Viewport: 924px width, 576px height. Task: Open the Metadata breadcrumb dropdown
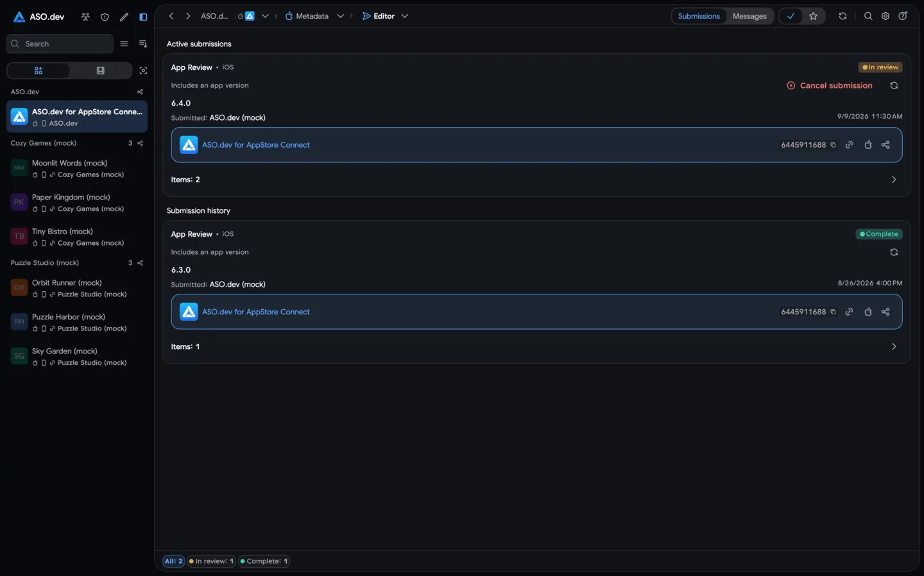[341, 16]
